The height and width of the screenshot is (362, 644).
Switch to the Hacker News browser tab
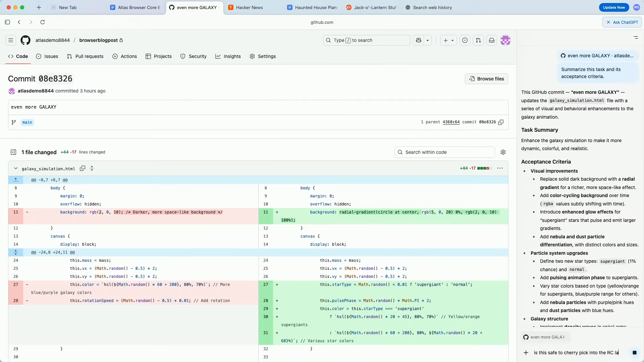click(x=249, y=7)
